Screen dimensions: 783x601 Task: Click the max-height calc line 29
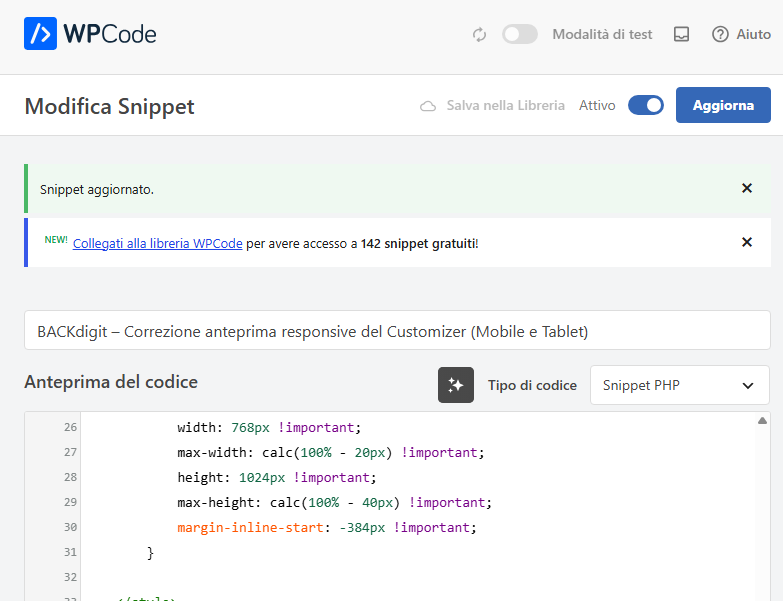point(335,503)
